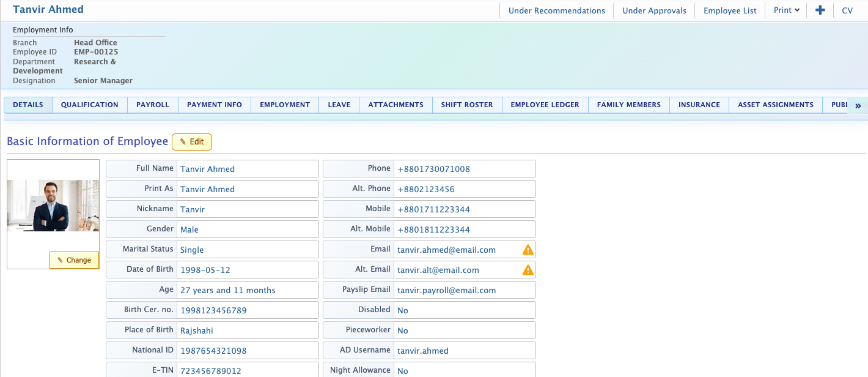Click the Designation value Senior Manager
Viewport: 868px width, 377px height.
click(x=103, y=81)
